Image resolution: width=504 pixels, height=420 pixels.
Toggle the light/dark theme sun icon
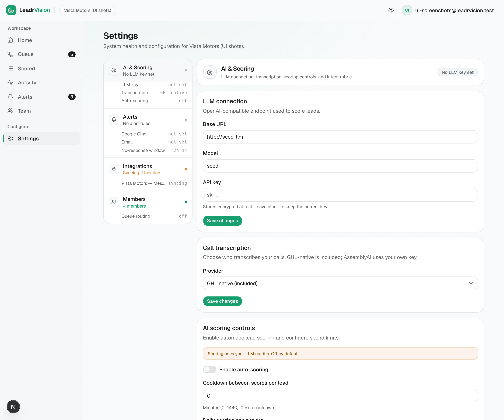(391, 10)
